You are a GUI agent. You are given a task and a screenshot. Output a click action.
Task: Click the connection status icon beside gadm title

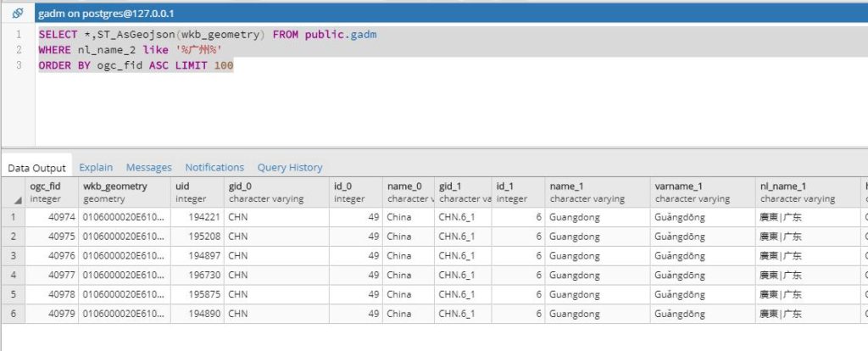17,14
